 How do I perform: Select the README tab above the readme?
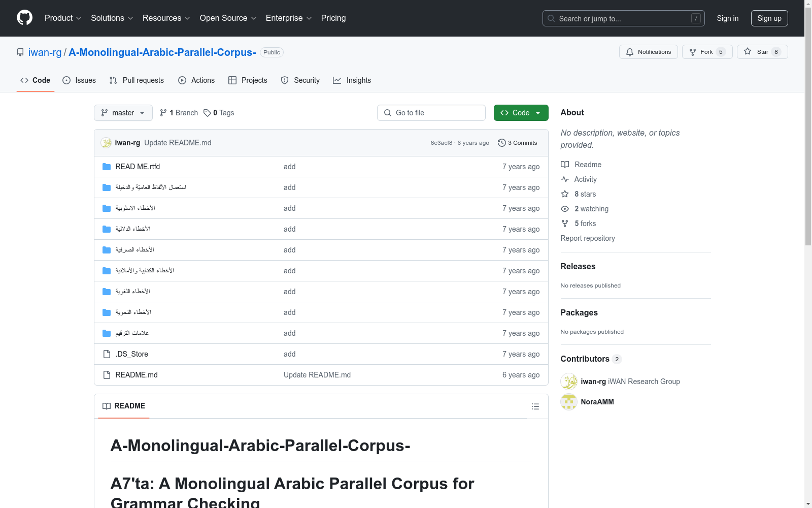coord(124,406)
